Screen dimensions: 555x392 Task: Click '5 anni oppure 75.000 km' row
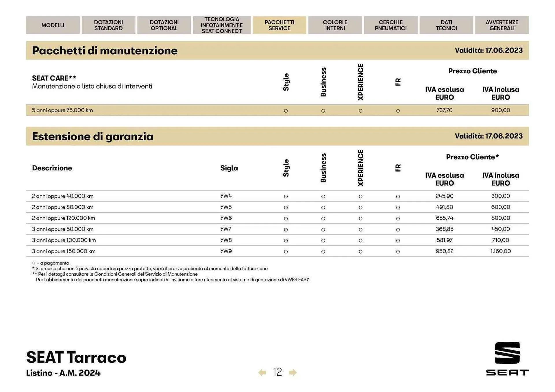coord(277,110)
